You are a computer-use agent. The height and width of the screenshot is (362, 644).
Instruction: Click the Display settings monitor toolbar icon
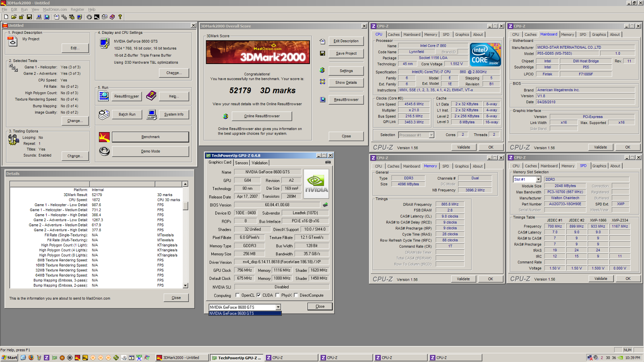click(x=79, y=17)
